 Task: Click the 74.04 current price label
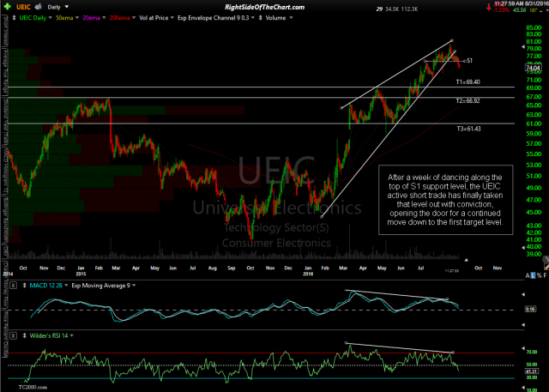pos(533,68)
